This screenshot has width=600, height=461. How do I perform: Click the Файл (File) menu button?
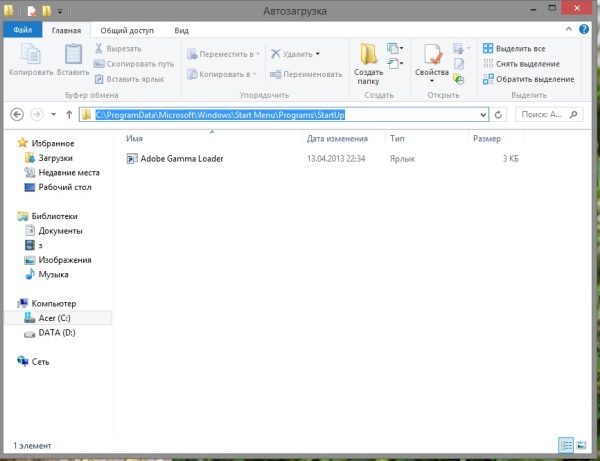tap(20, 31)
